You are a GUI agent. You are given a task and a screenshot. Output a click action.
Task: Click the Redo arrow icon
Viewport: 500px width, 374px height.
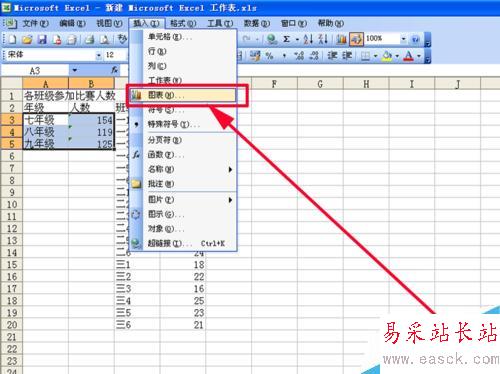click(247, 39)
